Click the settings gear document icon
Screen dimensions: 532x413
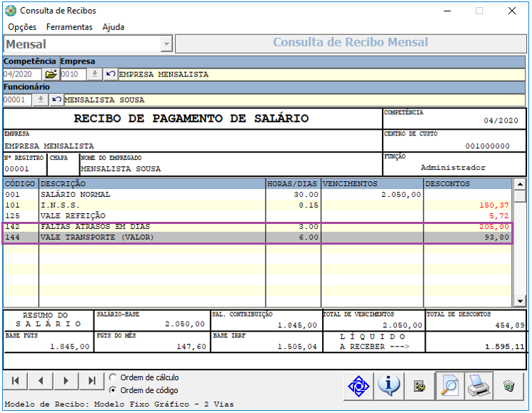pos(419,386)
